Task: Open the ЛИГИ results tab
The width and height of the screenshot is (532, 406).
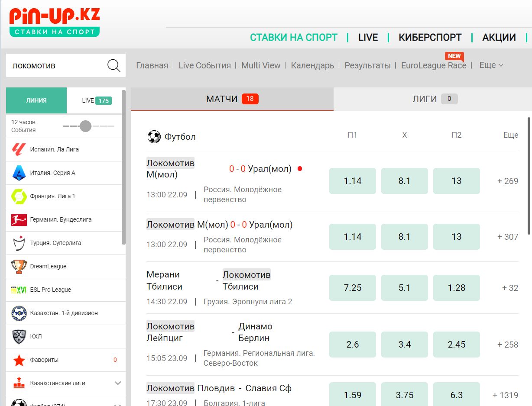Action: coord(433,99)
